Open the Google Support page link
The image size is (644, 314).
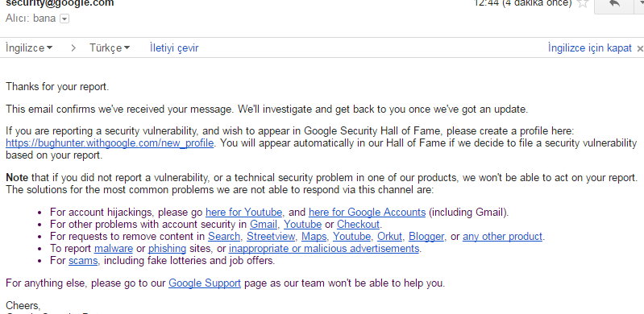click(205, 283)
